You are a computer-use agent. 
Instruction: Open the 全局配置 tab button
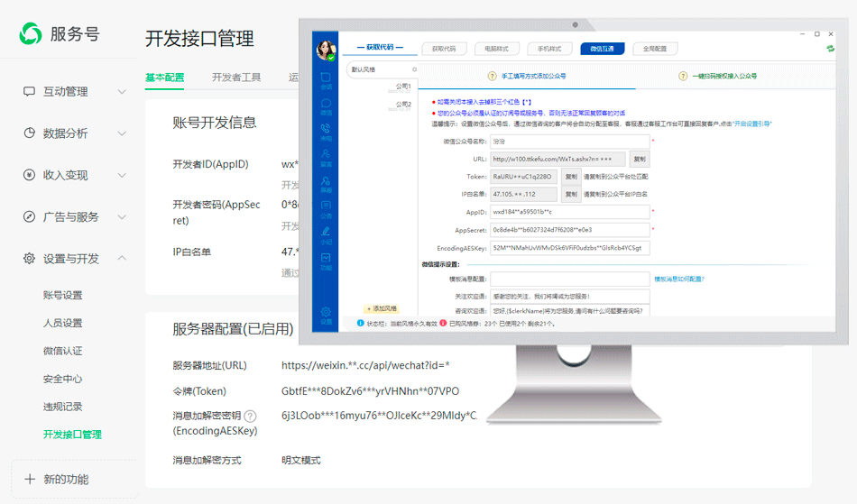pyautogui.click(x=655, y=49)
